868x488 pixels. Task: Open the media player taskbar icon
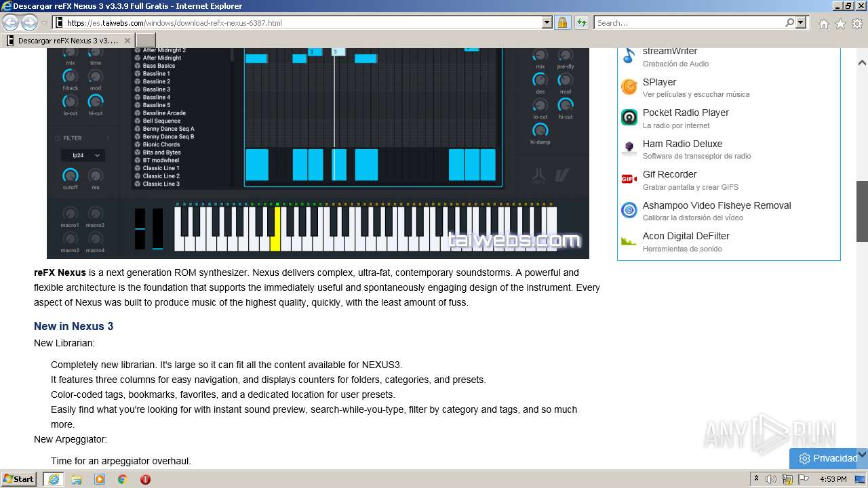(100, 479)
